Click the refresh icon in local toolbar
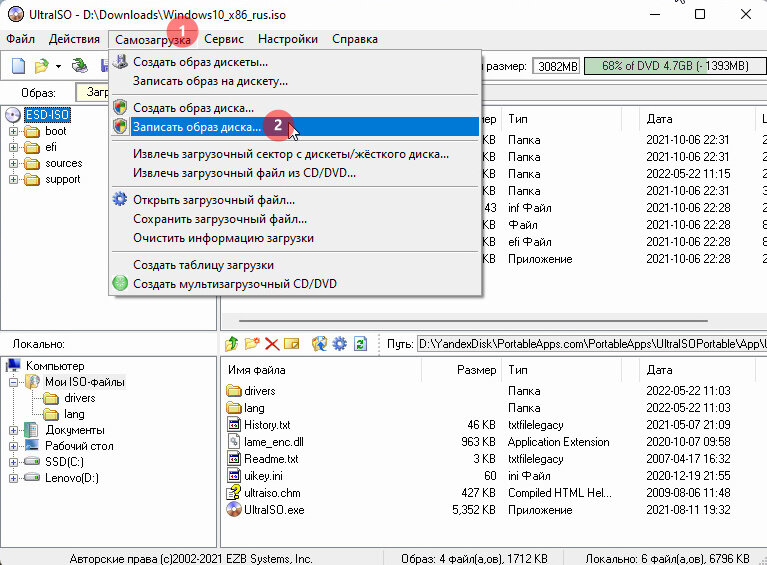 click(x=360, y=344)
